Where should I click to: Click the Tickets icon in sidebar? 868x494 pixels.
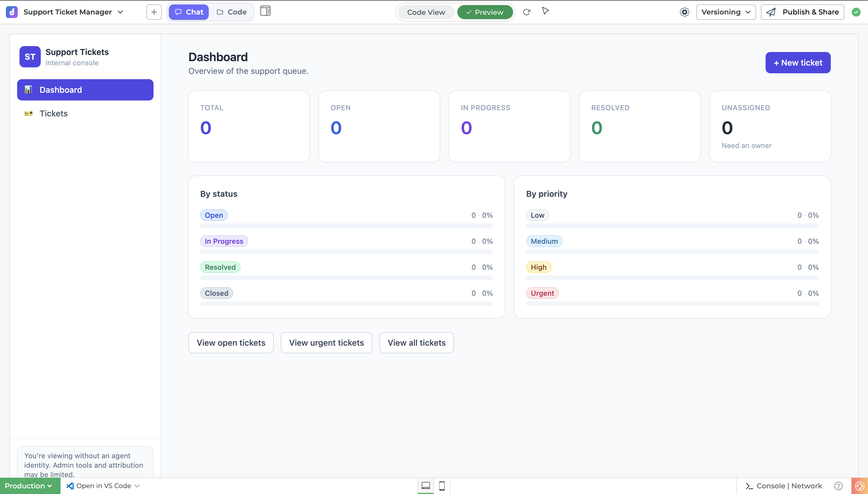point(28,114)
